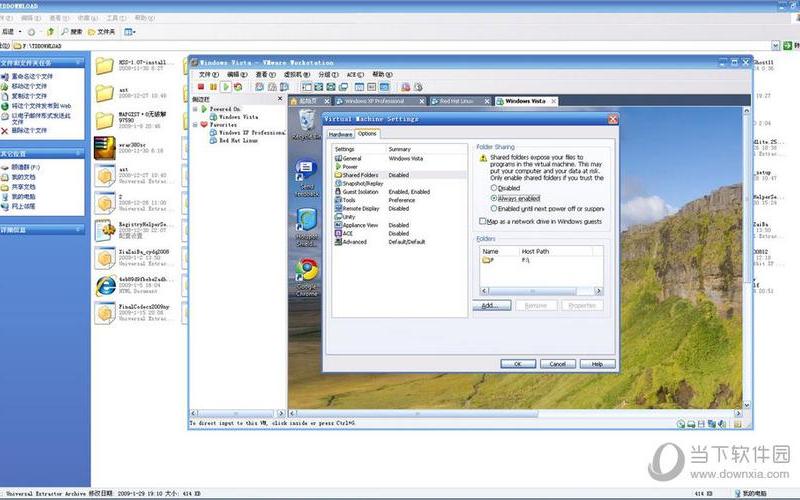Select the F shared folder row

[541, 260]
